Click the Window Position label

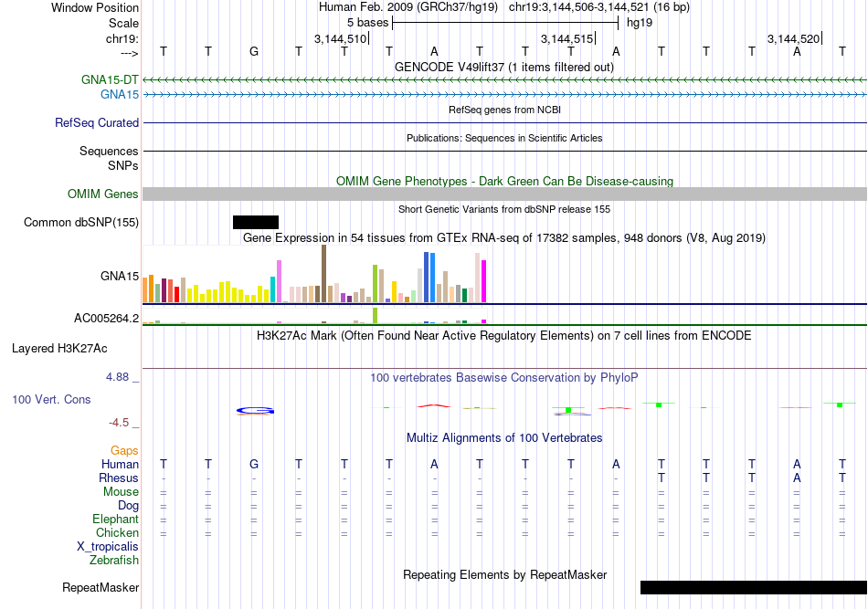(x=95, y=7)
